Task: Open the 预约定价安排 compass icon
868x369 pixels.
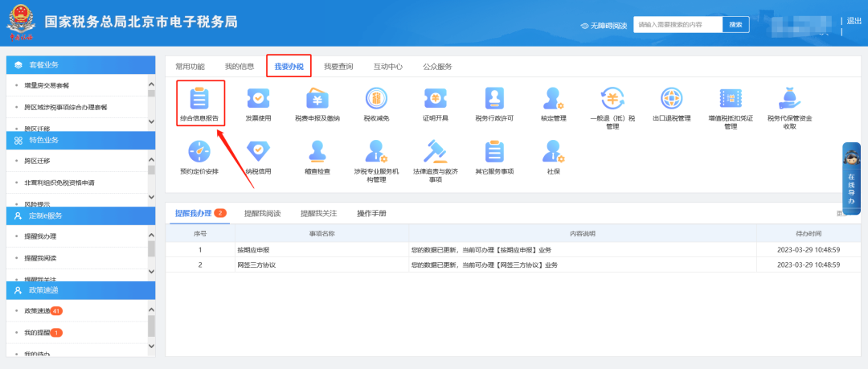Action: coord(199,151)
